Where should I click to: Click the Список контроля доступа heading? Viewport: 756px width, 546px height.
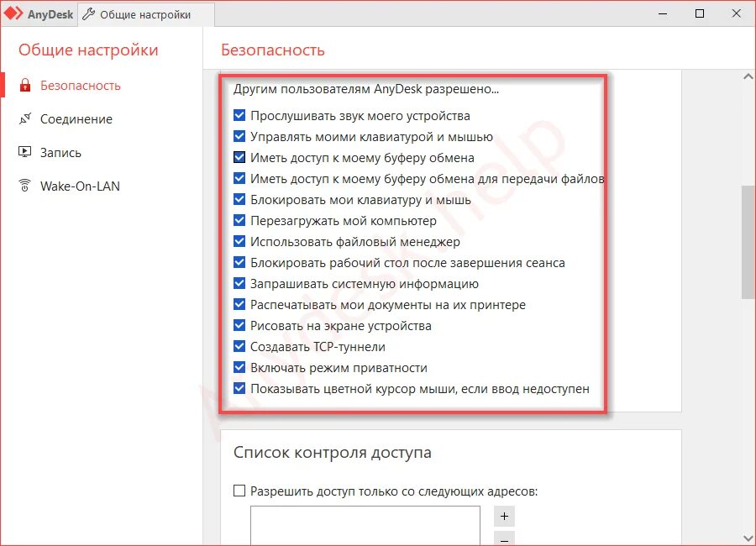tap(332, 453)
